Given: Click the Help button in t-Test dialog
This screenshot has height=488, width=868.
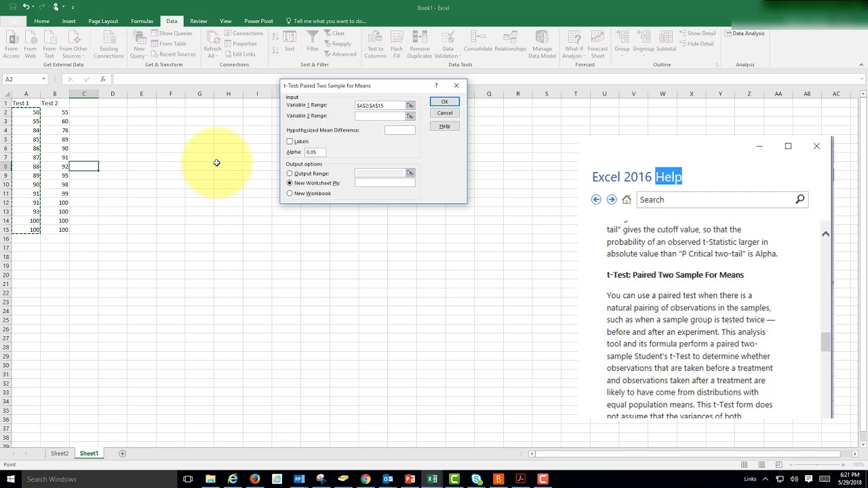Looking at the screenshot, I should click(445, 126).
